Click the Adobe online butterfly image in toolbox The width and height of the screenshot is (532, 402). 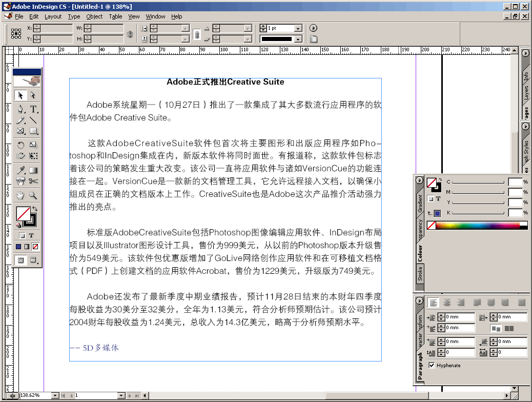click(x=27, y=81)
